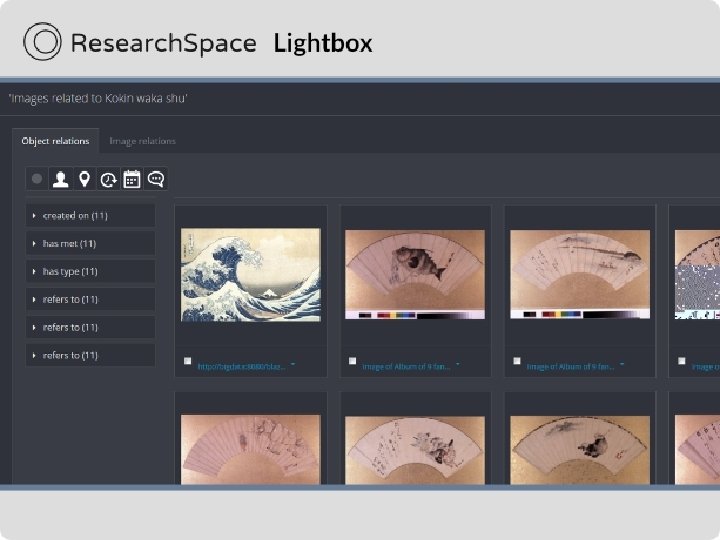Image resolution: width=720 pixels, height=540 pixels.
Task: Switch to the Object relations tab
Action: pos(55,141)
